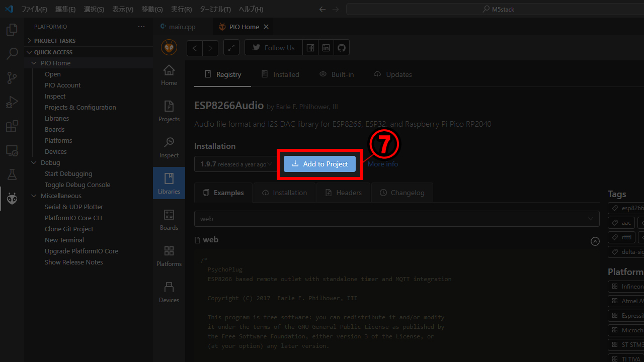Open Devices page in PIO sidebar

point(169,292)
